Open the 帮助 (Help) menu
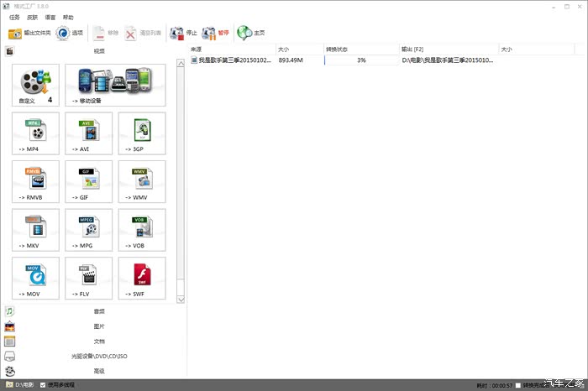The image size is (588, 391). pos(68,17)
